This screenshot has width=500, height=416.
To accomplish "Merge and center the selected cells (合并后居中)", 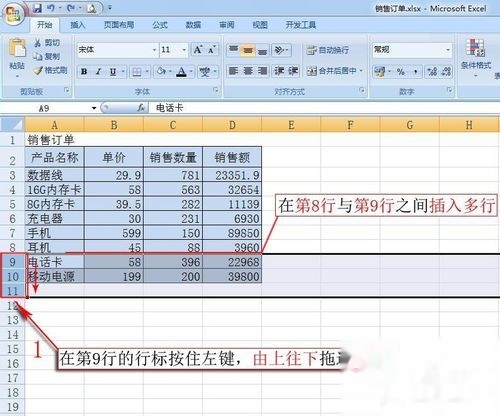I will [331, 71].
